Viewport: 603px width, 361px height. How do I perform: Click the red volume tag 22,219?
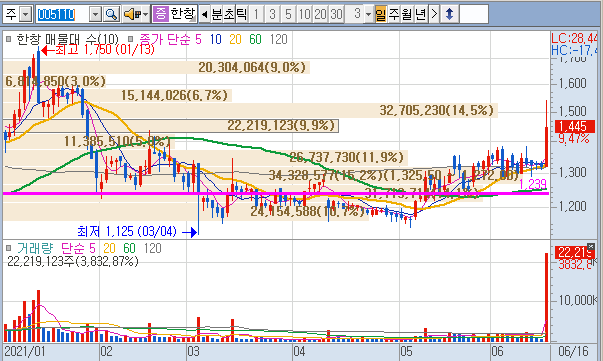click(x=575, y=253)
